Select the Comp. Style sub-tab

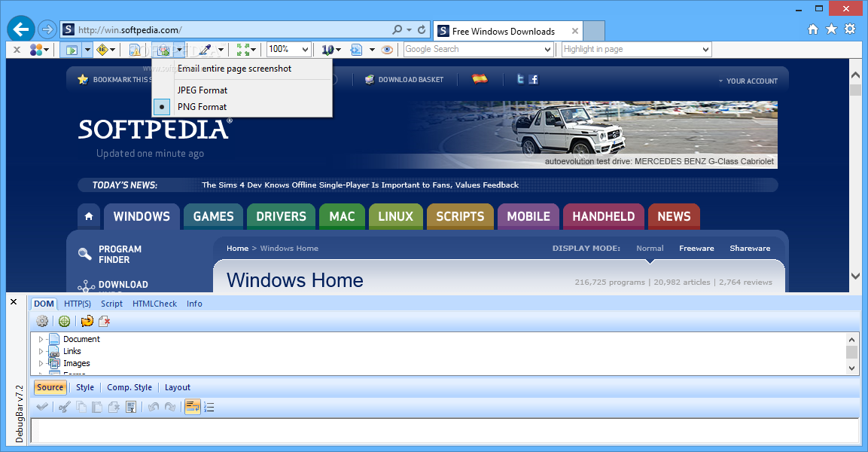[129, 387]
